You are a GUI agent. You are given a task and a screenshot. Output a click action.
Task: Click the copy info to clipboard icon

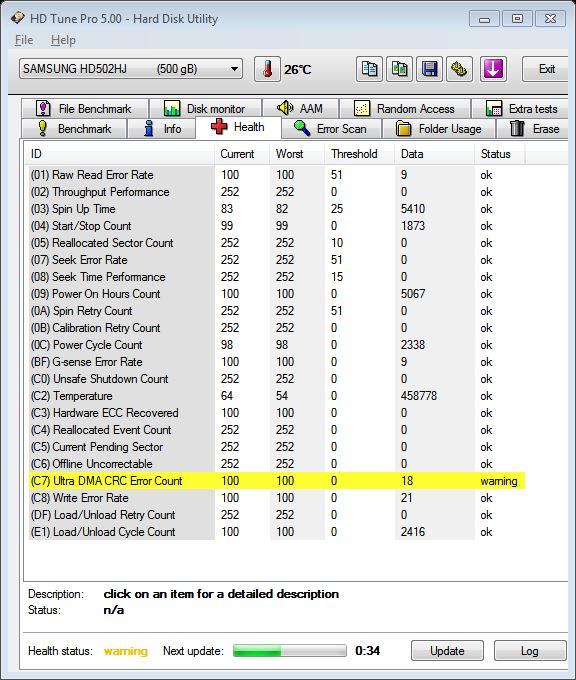pos(369,69)
